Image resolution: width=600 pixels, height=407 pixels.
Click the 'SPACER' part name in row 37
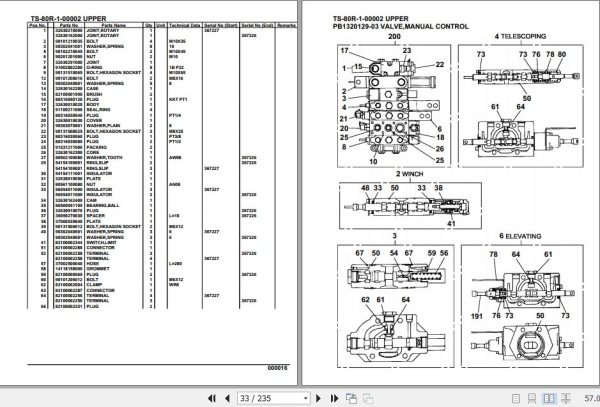[95, 216]
